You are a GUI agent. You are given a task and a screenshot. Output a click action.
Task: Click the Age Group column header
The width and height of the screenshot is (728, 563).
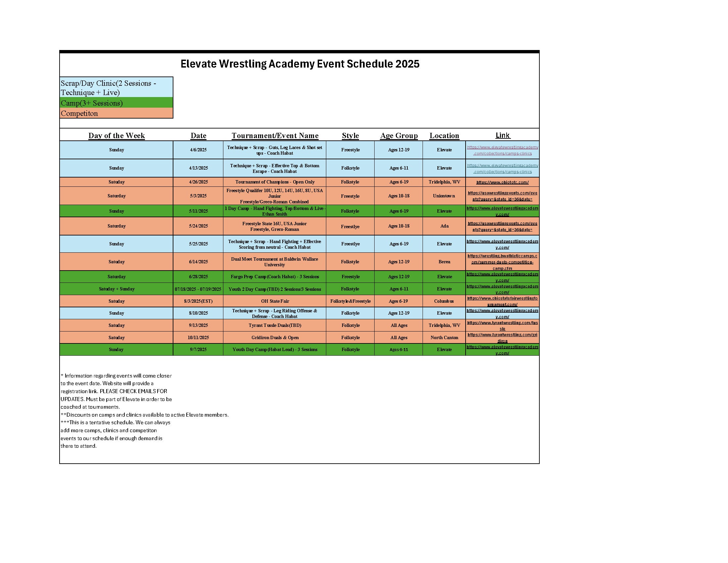click(x=399, y=135)
